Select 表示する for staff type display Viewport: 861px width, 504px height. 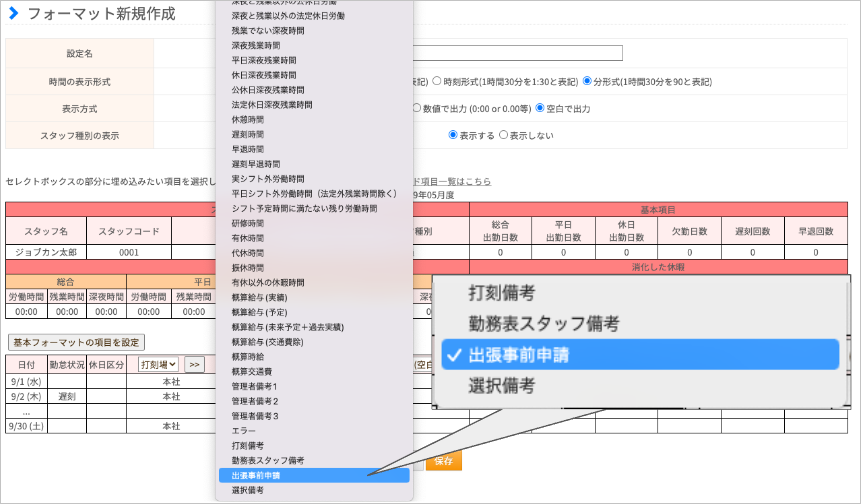point(453,135)
